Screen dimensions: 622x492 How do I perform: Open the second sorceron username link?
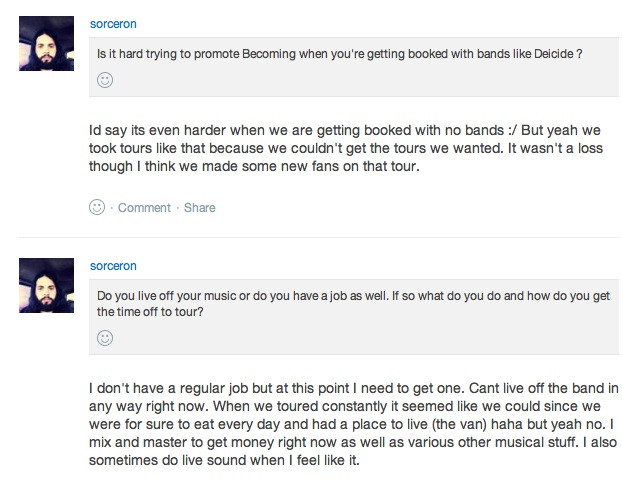coord(113,266)
